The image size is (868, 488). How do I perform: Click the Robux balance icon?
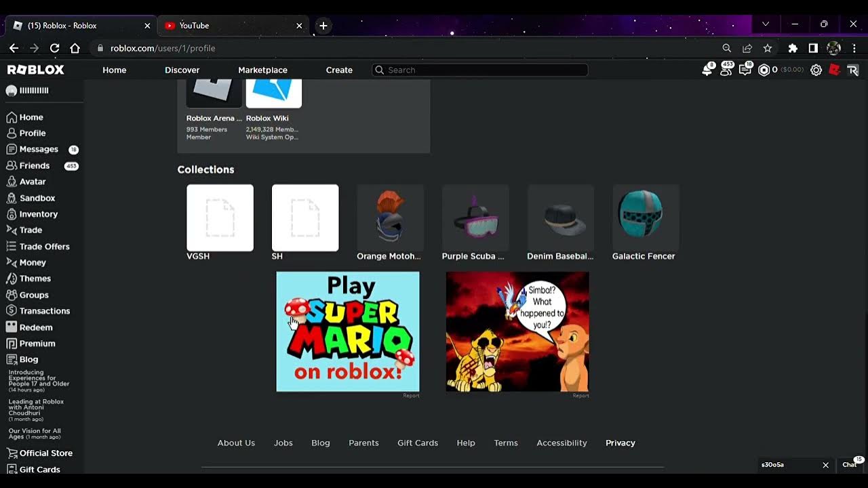[x=764, y=70]
